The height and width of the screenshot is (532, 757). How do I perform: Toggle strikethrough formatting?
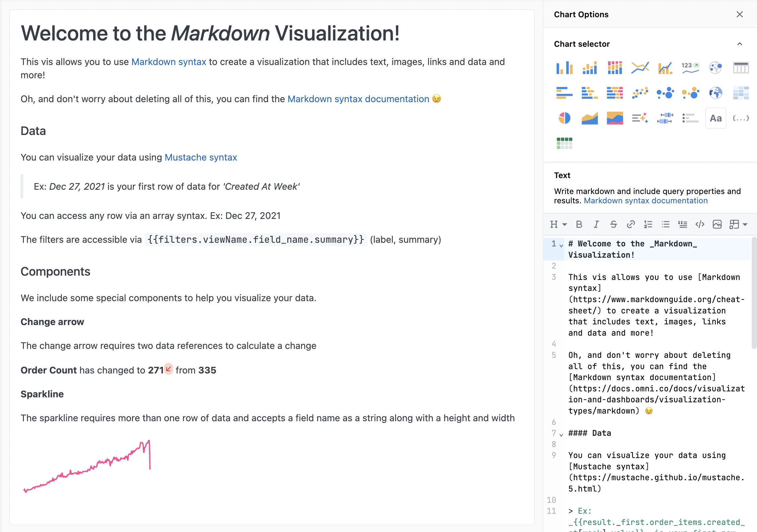tap(614, 224)
